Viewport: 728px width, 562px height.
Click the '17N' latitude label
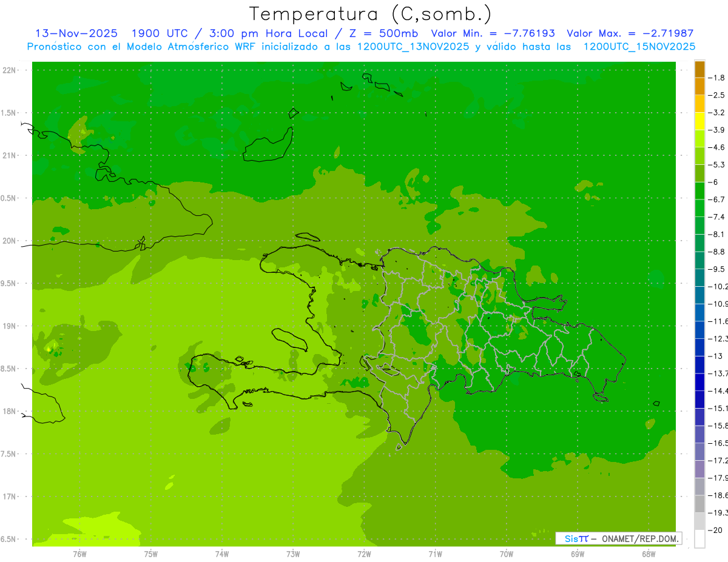[x=10, y=497]
